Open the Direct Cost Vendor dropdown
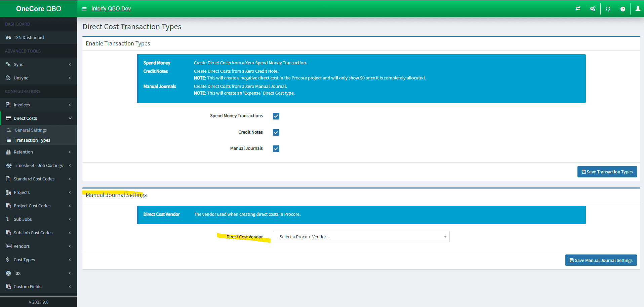 pyautogui.click(x=361, y=237)
